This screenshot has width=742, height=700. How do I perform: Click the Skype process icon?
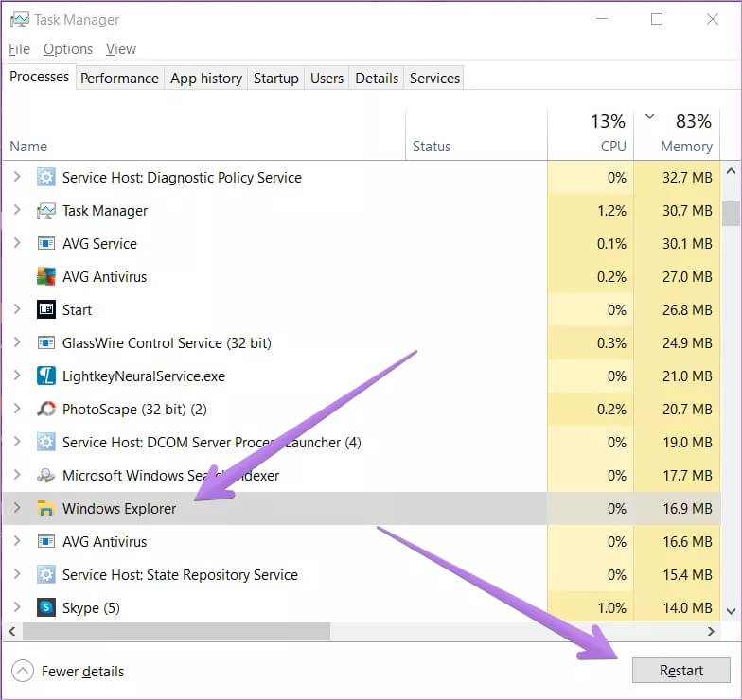45,607
